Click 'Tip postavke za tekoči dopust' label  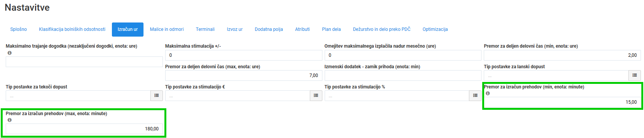(x=37, y=87)
